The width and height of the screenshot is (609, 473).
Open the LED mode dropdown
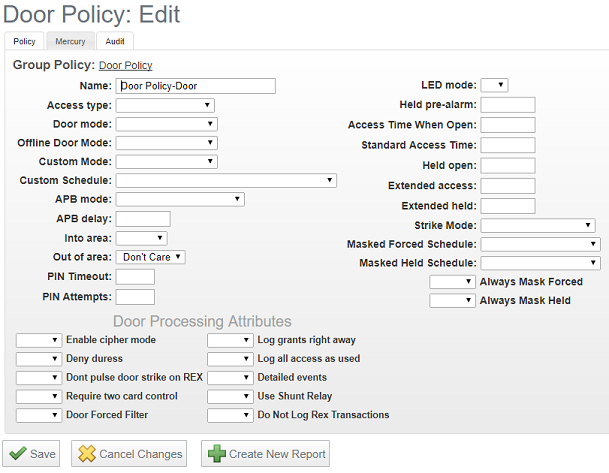coord(494,85)
